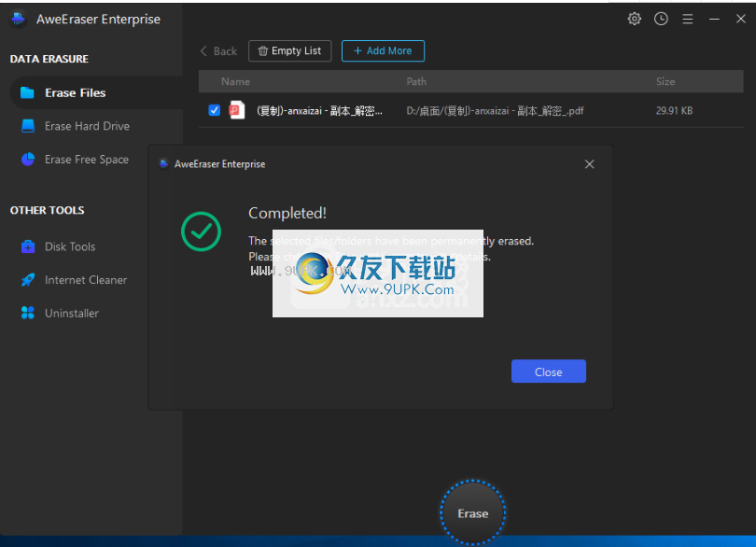Click the AweEraser app logo in title bar

point(19,19)
